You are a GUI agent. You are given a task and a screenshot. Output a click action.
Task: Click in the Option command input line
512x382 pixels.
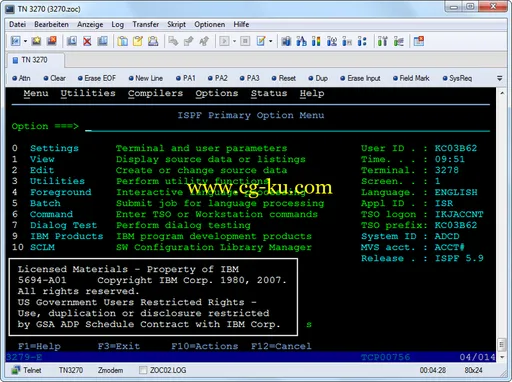tap(287, 127)
